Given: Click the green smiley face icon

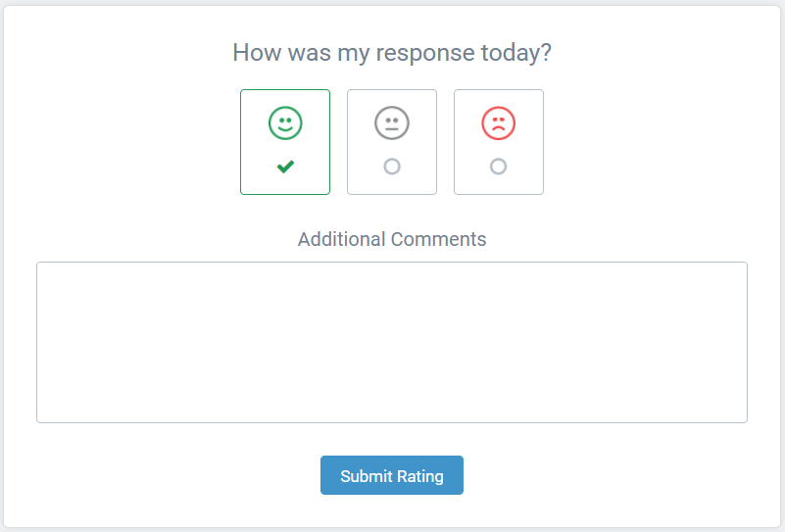Looking at the screenshot, I should point(285,122).
